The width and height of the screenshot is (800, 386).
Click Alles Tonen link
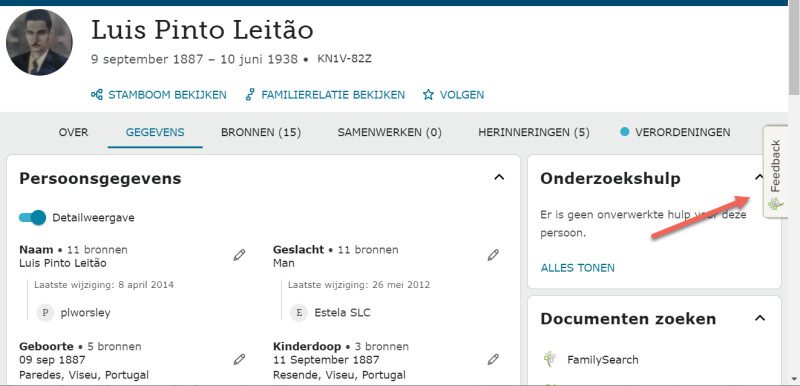pyautogui.click(x=578, y=268)
